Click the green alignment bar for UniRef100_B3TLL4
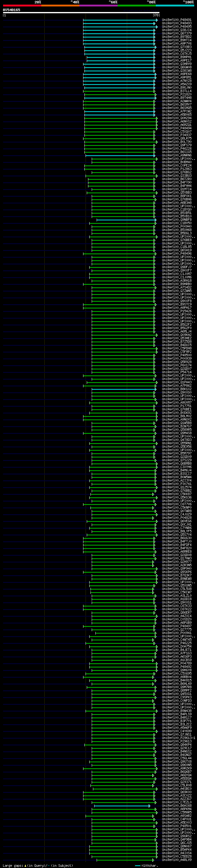Viewport: 197px width, 868px height. [x=119, y=91]
